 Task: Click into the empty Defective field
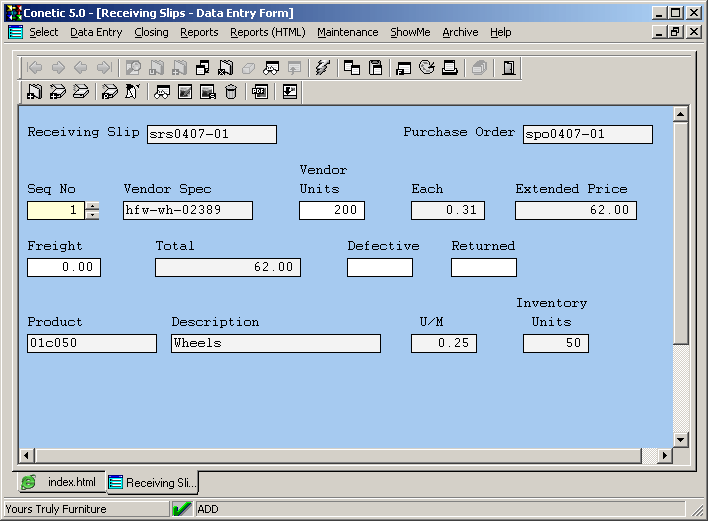pyautogui.click(x=379, y=267)
